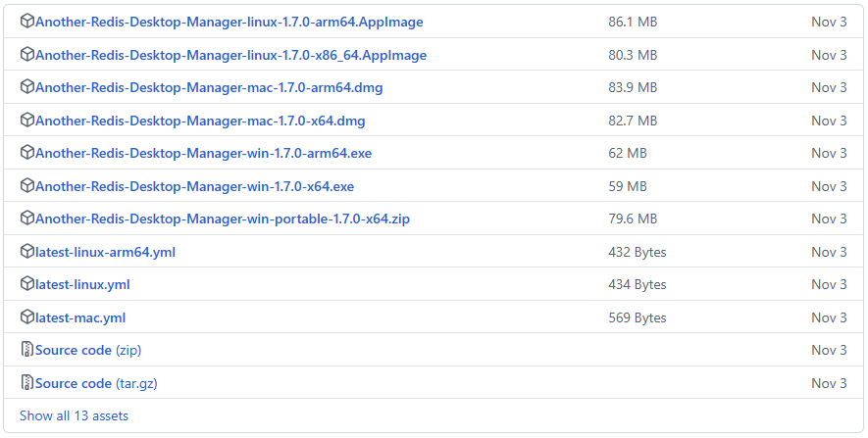
Task: Click package icon beside linux-1.7.0-x86_64.AppImage
Action: (26, 54)
